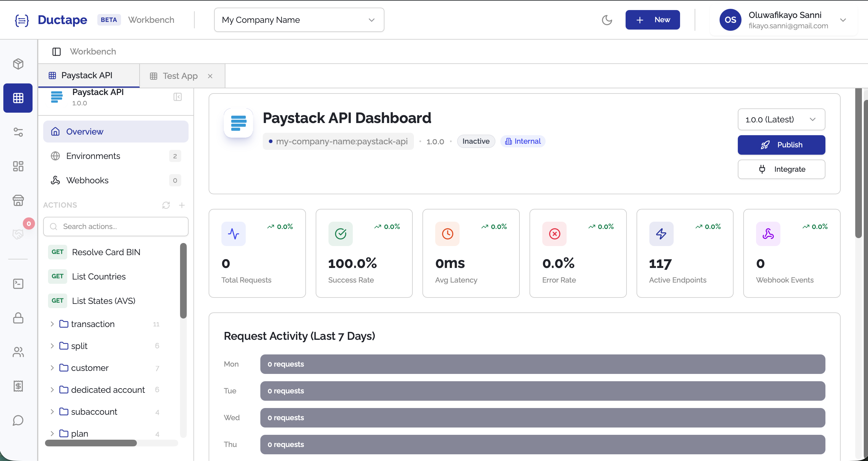Toggle the Workbench sidebar layout icon
This screenshot has height=461, width=868.
click(56, 51)
